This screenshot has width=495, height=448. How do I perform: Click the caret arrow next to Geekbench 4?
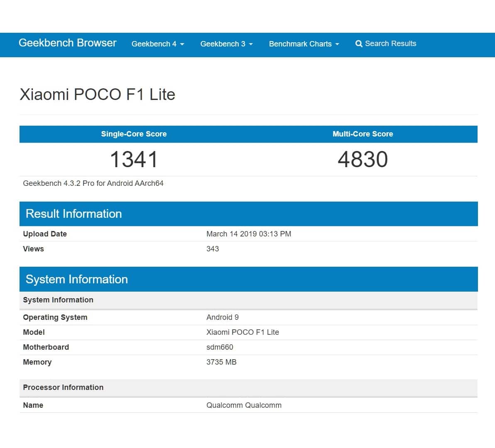coord(182,44)
